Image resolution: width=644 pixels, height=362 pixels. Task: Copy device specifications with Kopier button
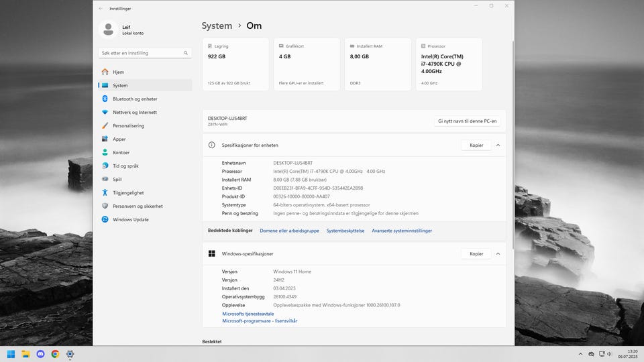(x=476, y=145)
